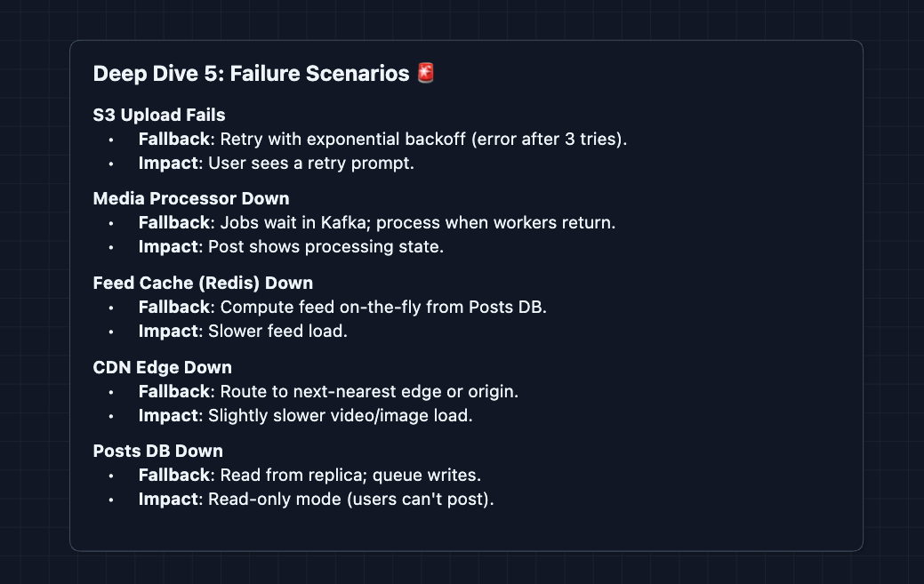The height and width of the screenshot is (584, 924).
Task: Click the "Slightly slower video/image load" text
Action: click(340, 415)
